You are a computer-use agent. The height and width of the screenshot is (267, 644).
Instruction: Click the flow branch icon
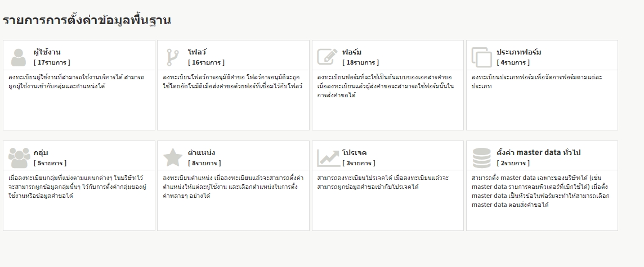[172, 57]
